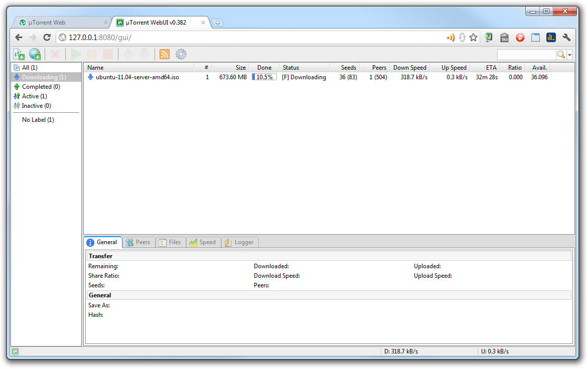Select the Inactive (0) category
This screenshot has width=588, height=369.
(x=46, y=106)
